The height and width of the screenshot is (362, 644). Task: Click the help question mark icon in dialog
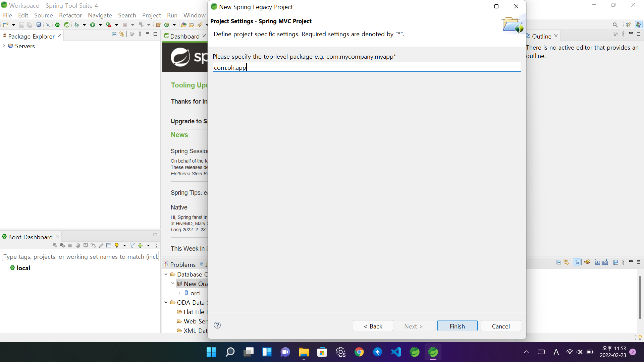tap(217, 325)
